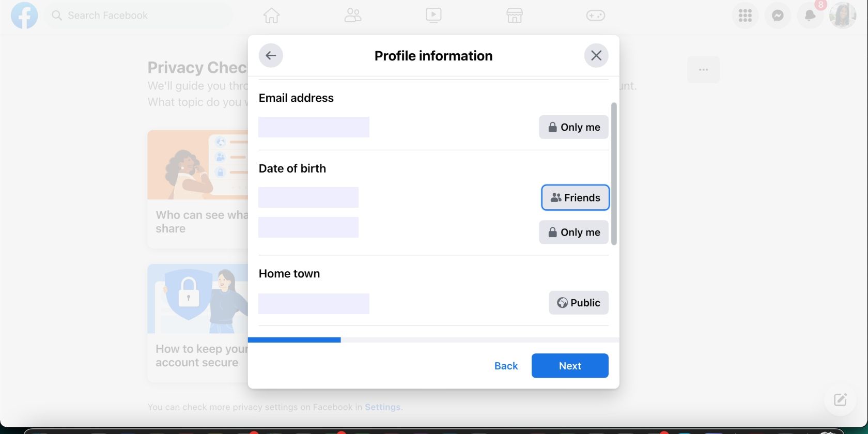Close the Profile information dialog
Image resolution: width=868 pixels, height=434 pixels.
tap(596, 56)
